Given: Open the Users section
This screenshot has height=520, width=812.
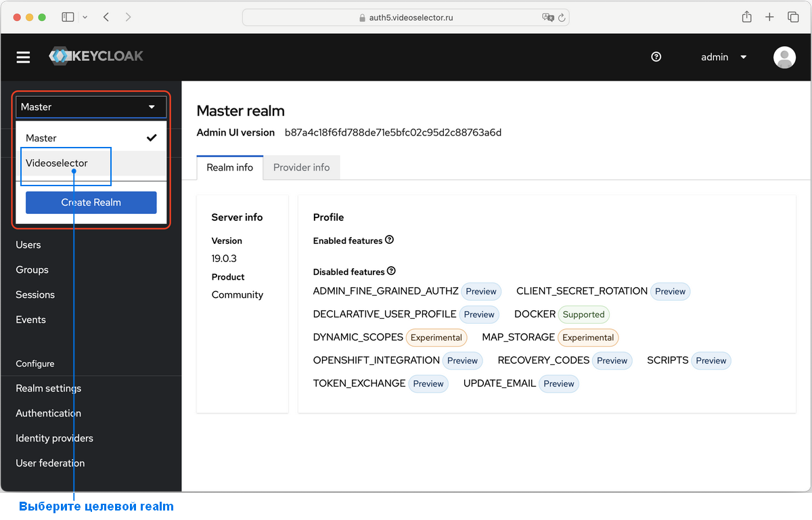Looking at the screenshot, I should pos(28,244).
